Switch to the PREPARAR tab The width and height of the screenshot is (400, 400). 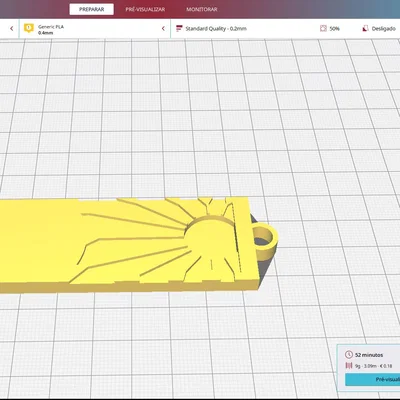click(91, 9)
